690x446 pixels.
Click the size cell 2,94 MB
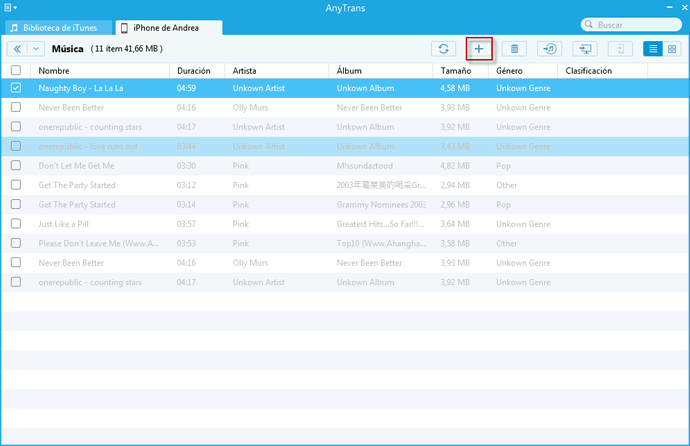click(455, 185)
